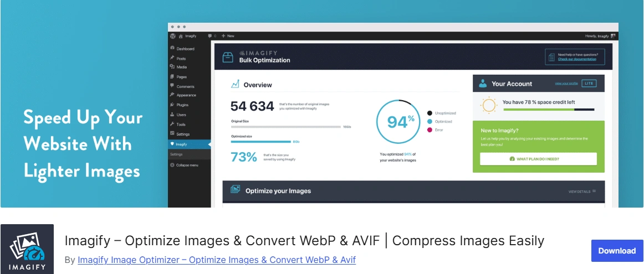Click the 73% saved size value
Image resolution: width=644 pixels, height=274 pixels.
(x=243, y=157)
